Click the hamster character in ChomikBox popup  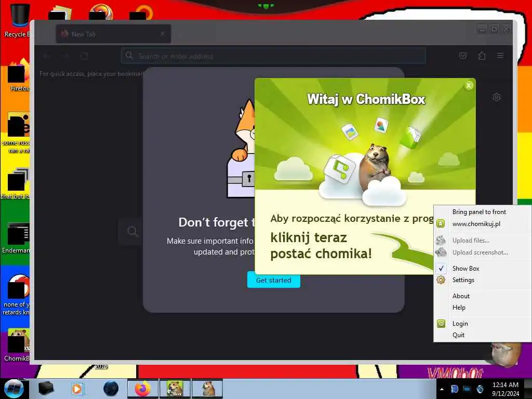pyautogui.click(x=375, y=167)
